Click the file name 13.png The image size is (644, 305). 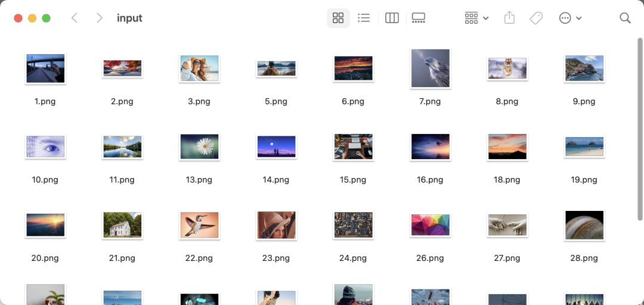(x=199, y=180)
